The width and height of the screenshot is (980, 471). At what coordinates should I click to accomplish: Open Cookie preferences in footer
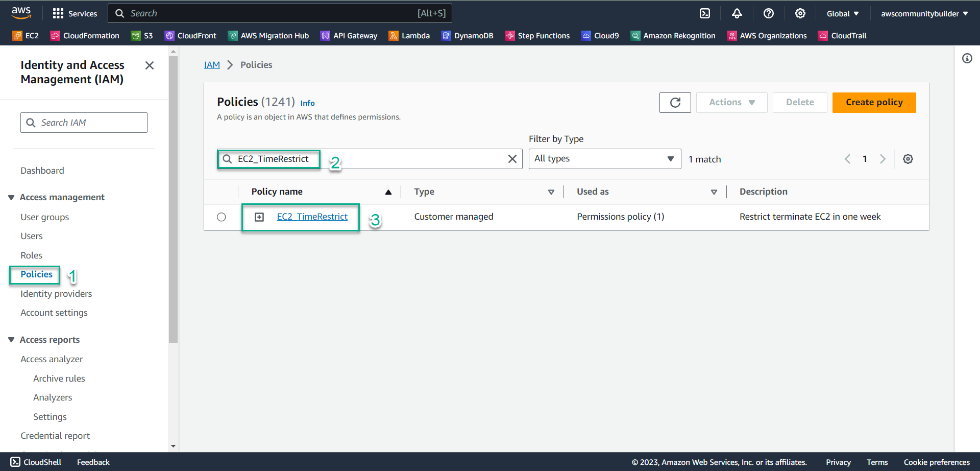pyautogui.click(x=937, y=462)
